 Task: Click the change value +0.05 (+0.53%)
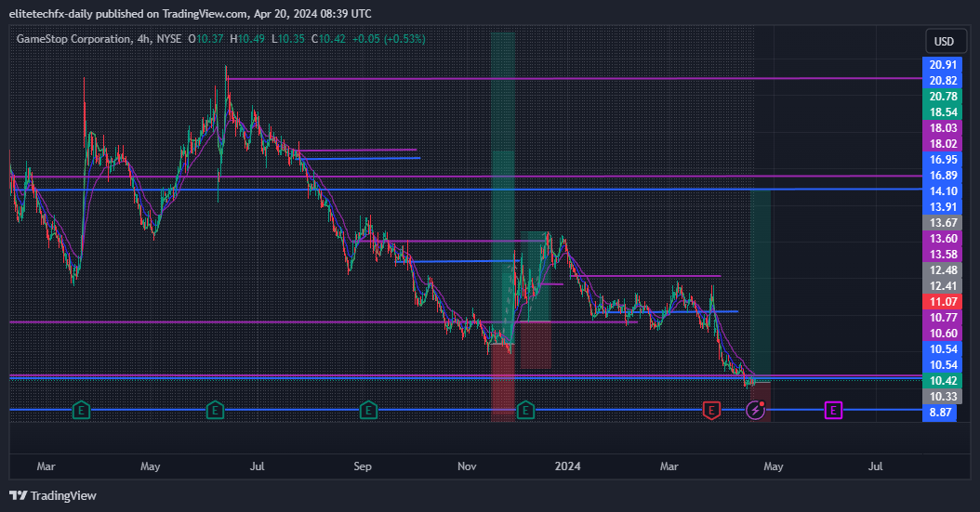click(389, 39)
